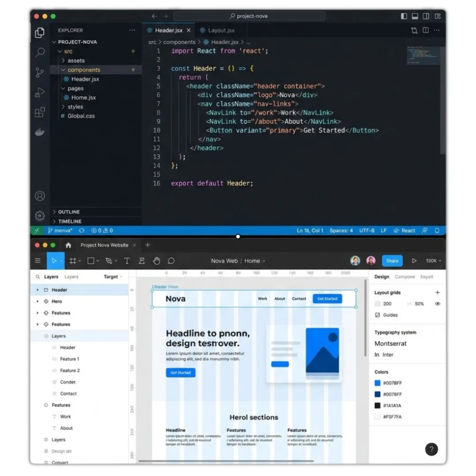
Task: Select the Header.jsx editor tab
Action: click(x=168, y=30)
